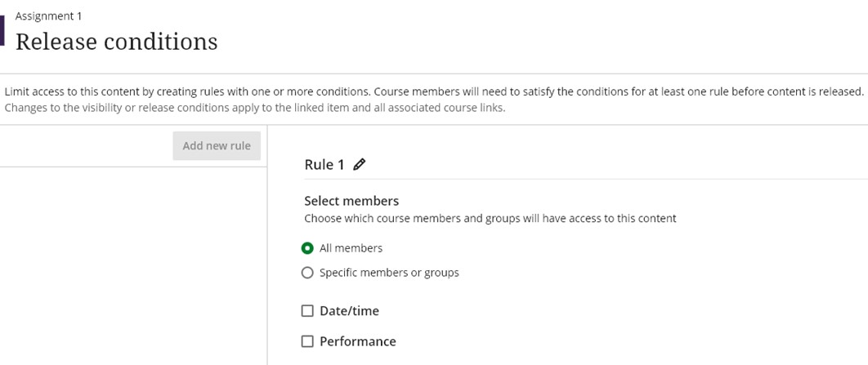Click the "Limit access to this content" description
Screen dimensions: 868x365
click(434, 91)
